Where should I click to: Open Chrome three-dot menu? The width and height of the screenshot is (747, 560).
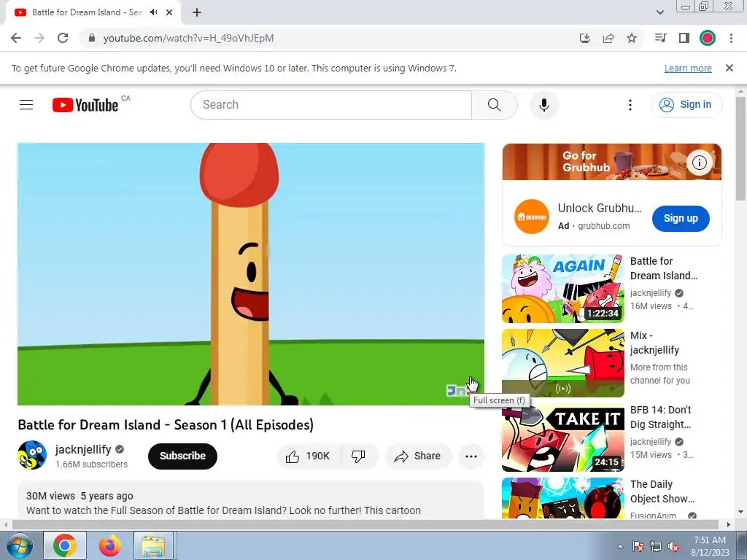pos(731,38)
